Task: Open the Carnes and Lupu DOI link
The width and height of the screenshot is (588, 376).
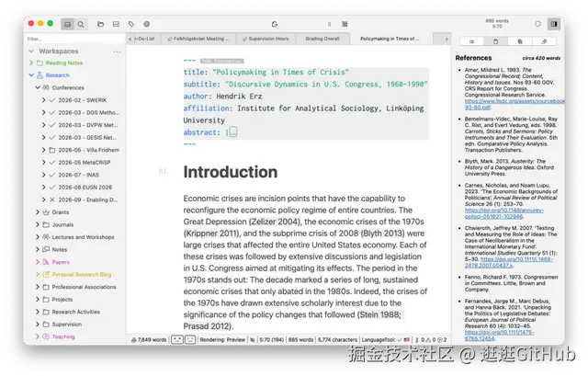Action: [x=504, y=213]
